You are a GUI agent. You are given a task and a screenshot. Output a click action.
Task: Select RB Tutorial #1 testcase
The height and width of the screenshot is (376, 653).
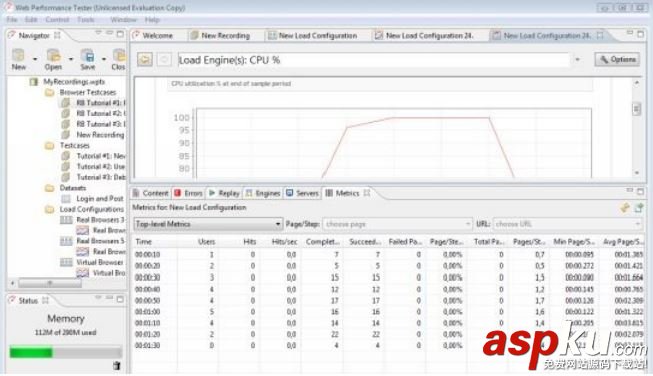(x=100, y=102)
